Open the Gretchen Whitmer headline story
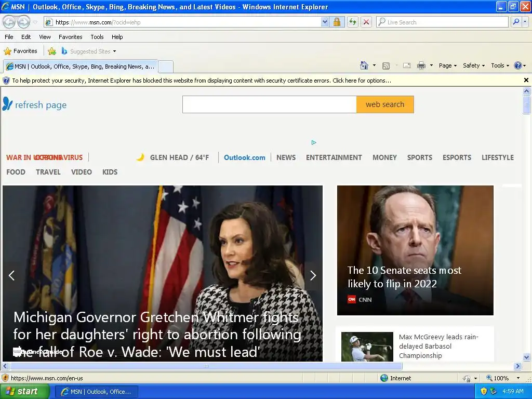The image size is (532, 399). (157, 335)
